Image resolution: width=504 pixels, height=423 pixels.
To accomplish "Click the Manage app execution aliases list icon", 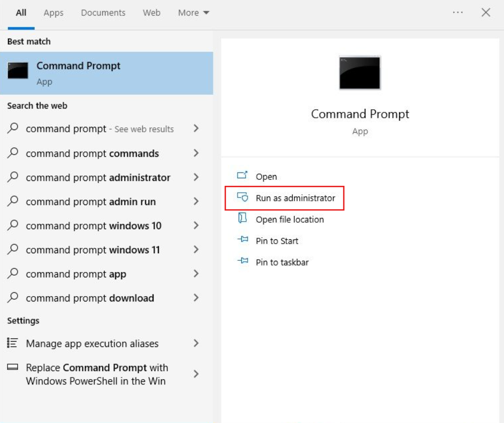I will 13,343.
